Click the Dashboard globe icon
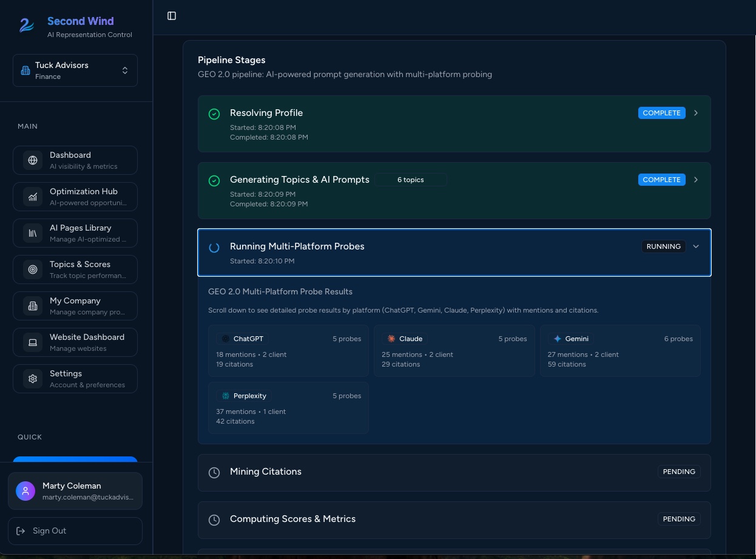Screen dimensions: 756x559 33,160
